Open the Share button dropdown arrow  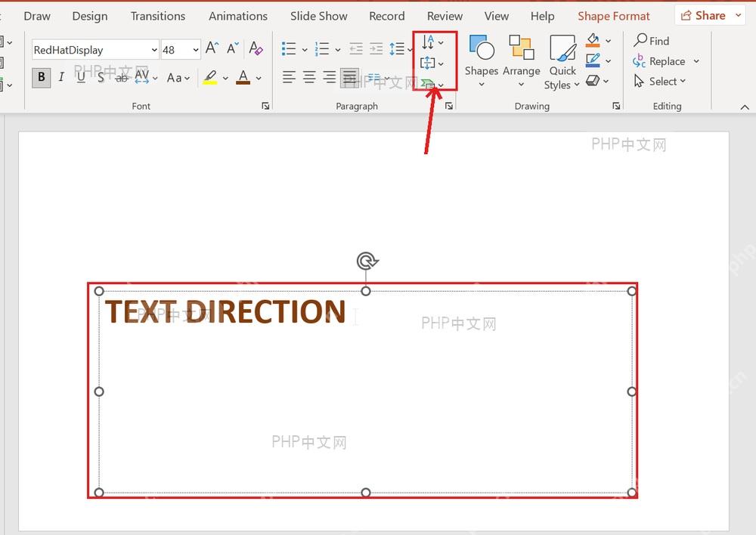[738, 15]
